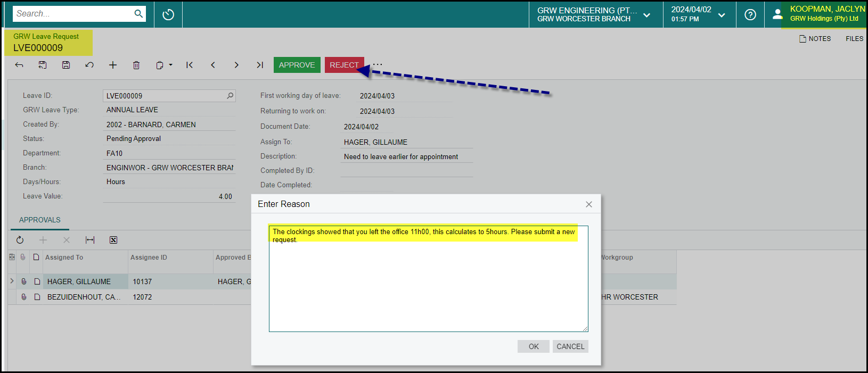Click the Save and Close toolbar icon

point(43,65)
